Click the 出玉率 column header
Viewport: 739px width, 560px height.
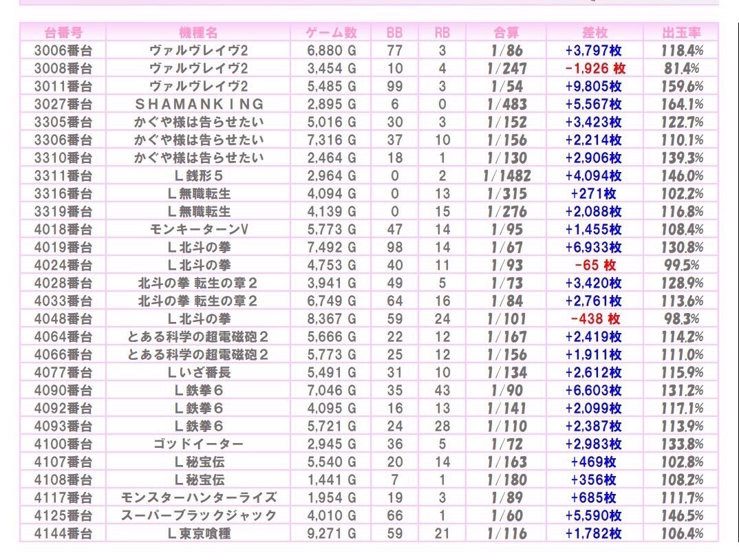click(x=682, y=32)
